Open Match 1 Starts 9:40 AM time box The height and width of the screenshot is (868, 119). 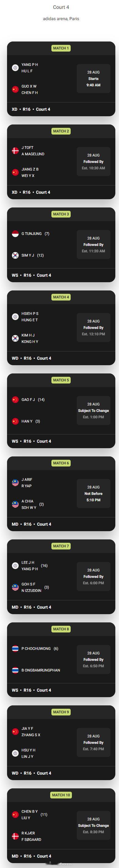[94, 78]
